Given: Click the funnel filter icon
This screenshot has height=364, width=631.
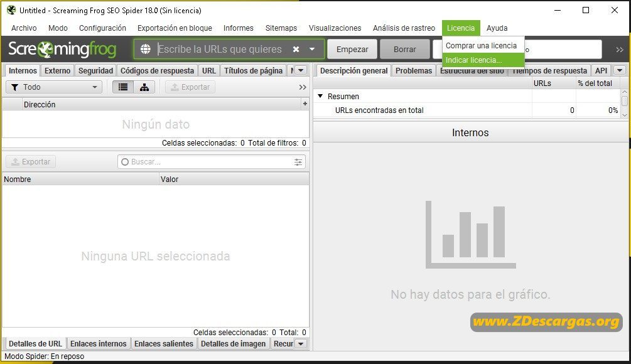Looking at the screenshot, I should click(x=15, y=87).
